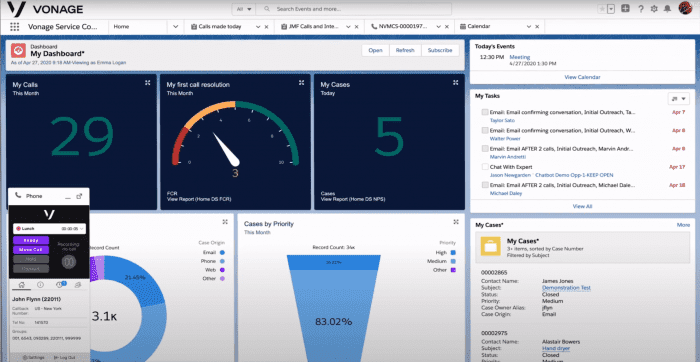700x362 pixels.
Task: Click the dashboard Subscribe button
Action: (440, 50)
